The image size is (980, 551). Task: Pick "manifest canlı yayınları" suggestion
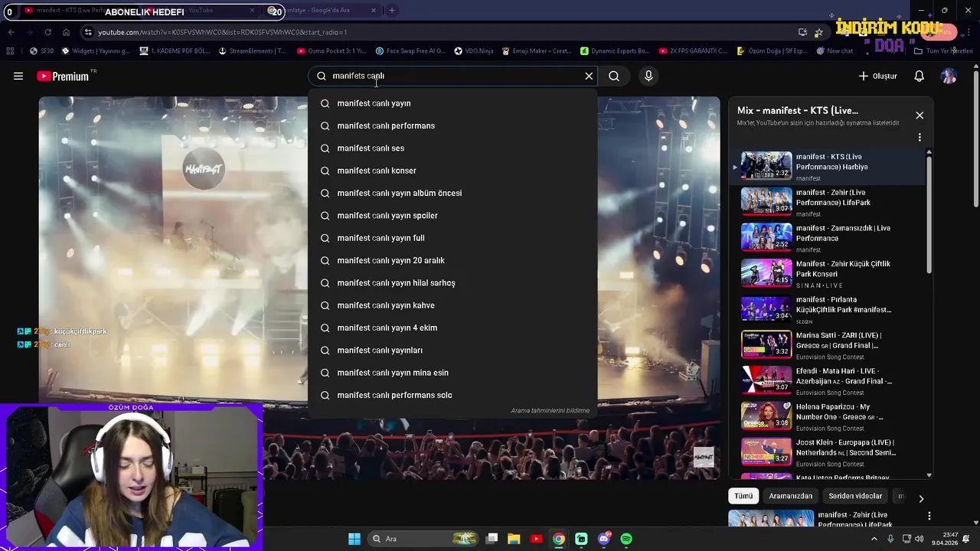[x=452, y=350]
